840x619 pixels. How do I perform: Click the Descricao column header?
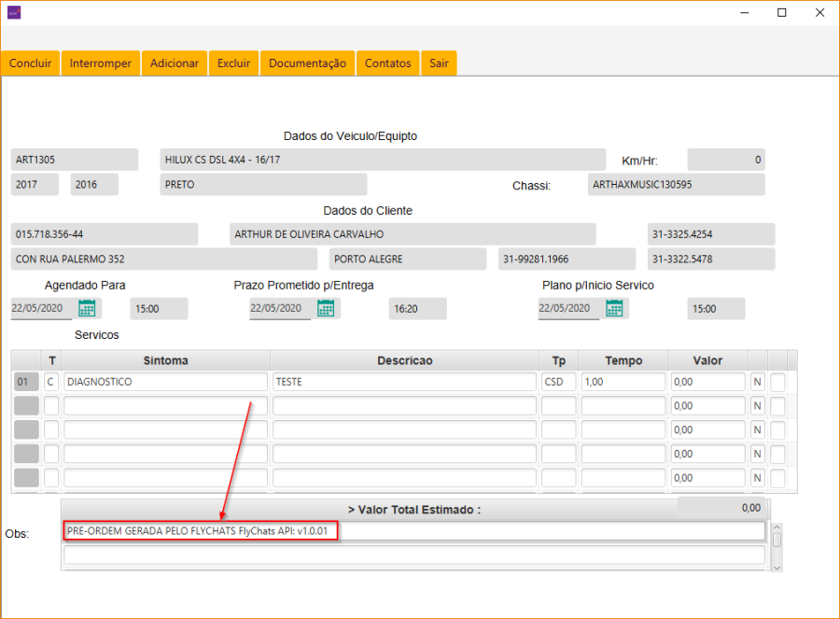click(404, 360)
